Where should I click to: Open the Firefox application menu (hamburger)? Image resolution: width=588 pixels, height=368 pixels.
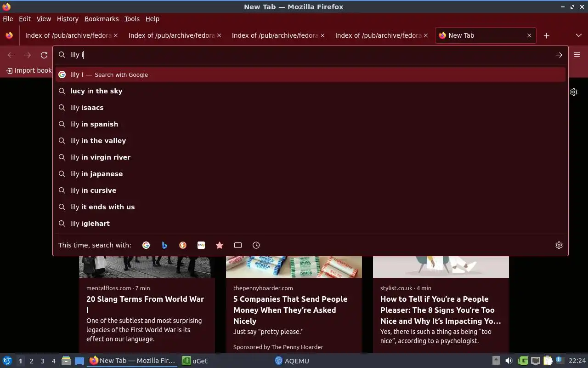pyautogui.click(x=577, y=55)
